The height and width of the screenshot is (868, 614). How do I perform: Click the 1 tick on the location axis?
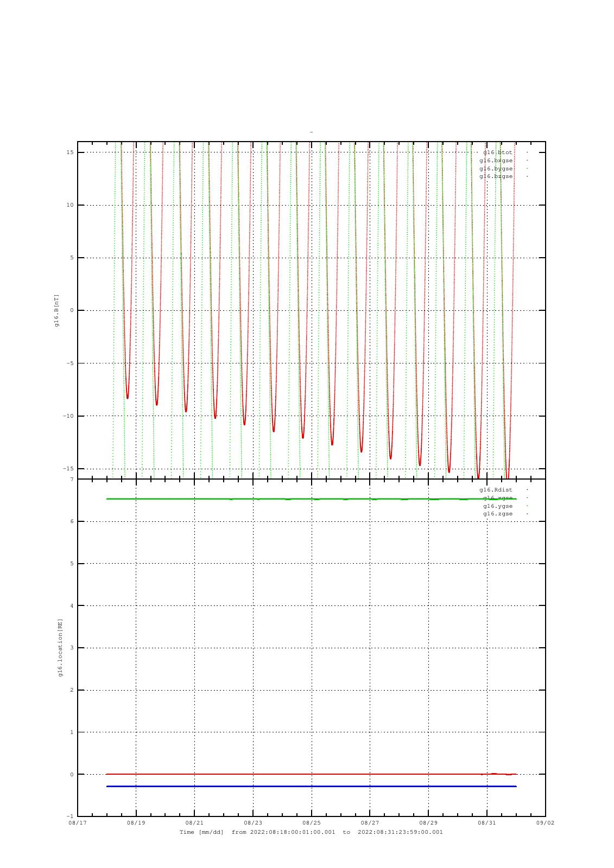click(x=72, y=732)
